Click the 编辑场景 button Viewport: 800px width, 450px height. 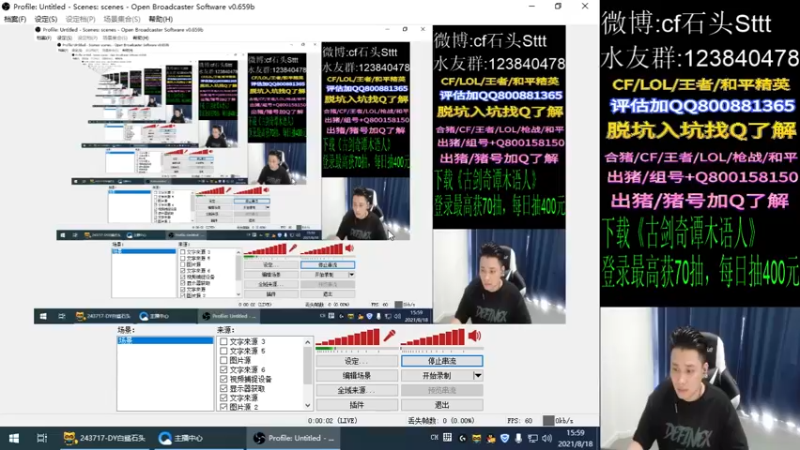tap(357, 376)
